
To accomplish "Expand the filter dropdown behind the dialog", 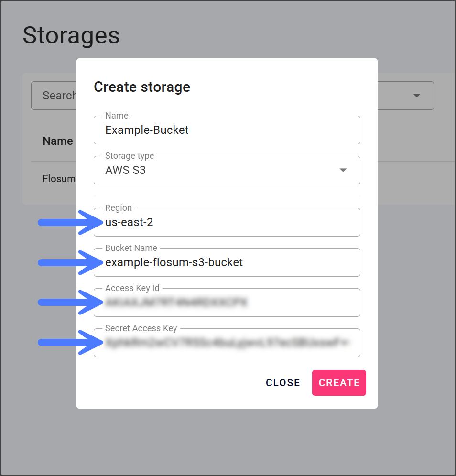I will tap(416, 96).
